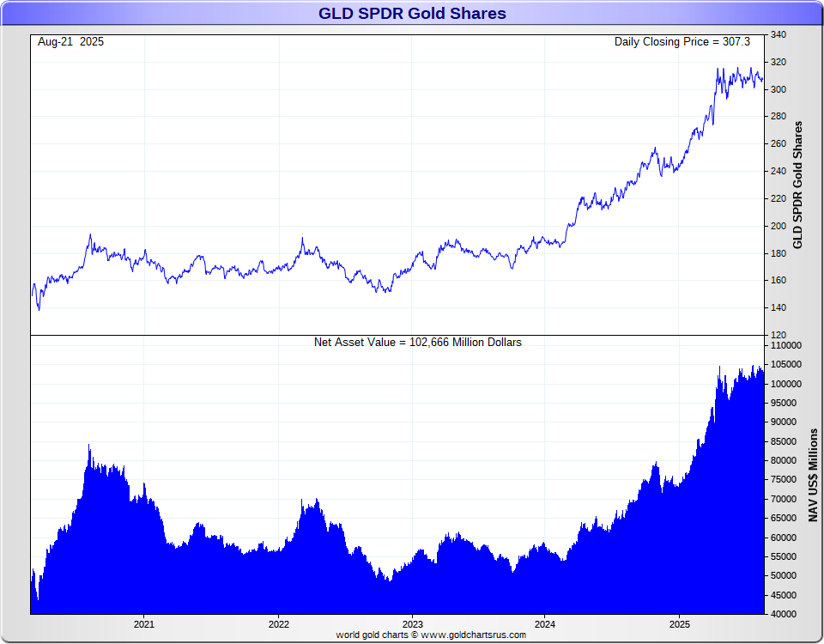Click the 260 price axis label
The width and height of the screenshot is (824, 644).
779,143
